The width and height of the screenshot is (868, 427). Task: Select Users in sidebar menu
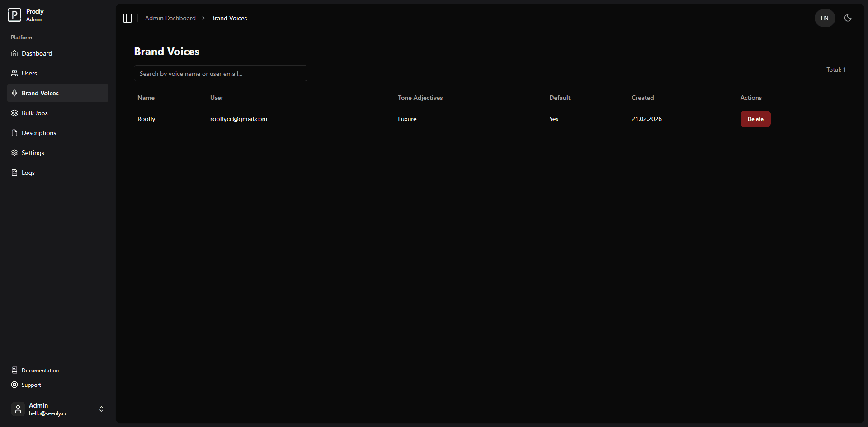(29, 73)
